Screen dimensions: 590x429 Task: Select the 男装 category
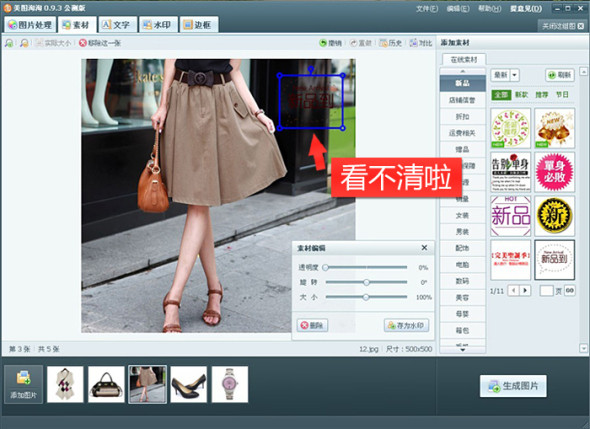click(462, 232)
